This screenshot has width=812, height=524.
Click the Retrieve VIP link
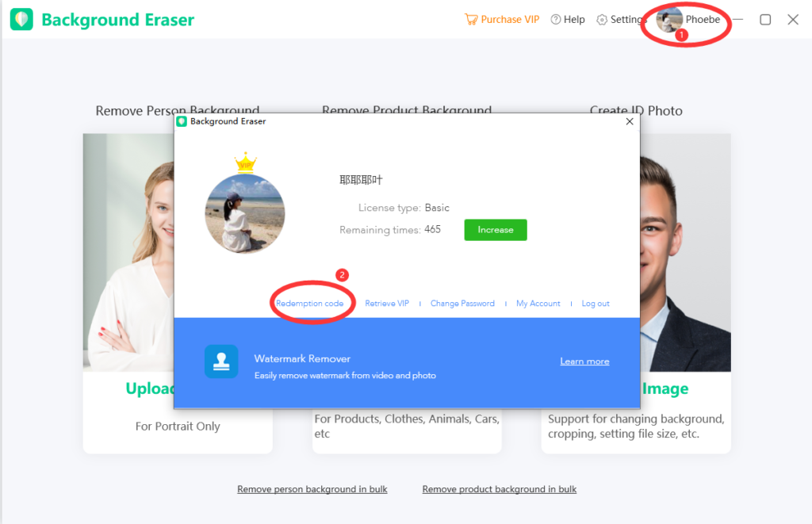tap(387, 304)
